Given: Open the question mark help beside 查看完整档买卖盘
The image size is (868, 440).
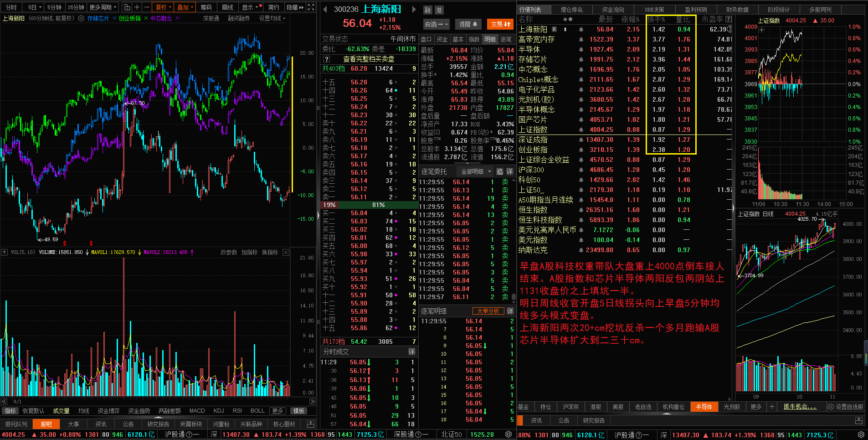Looking at the screenshot, I should [x=326, y=59].
